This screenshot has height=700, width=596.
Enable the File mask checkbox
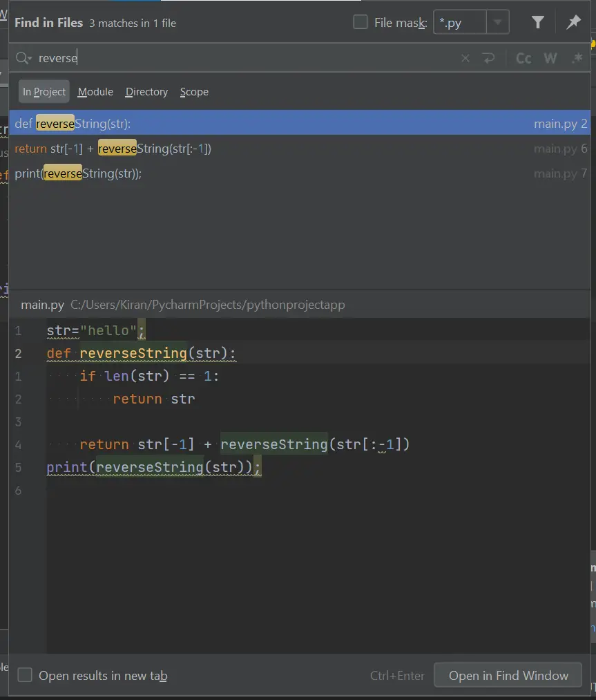[x=361, y=22]
